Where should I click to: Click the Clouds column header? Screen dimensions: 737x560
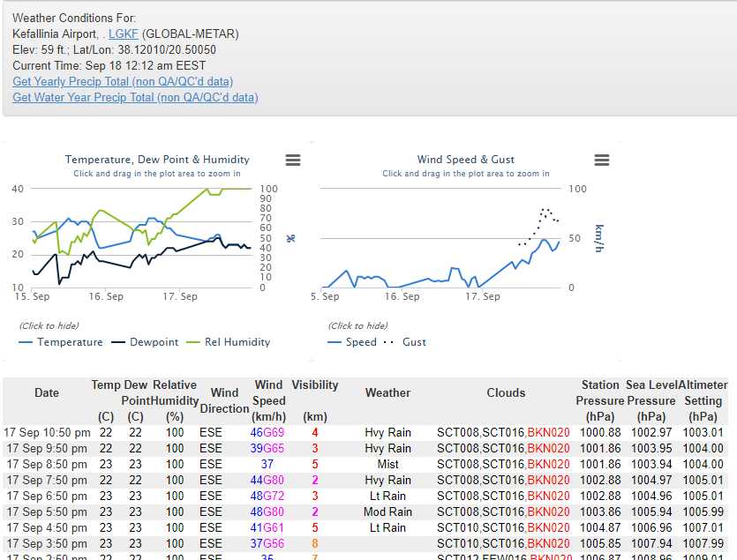[506, 392]
